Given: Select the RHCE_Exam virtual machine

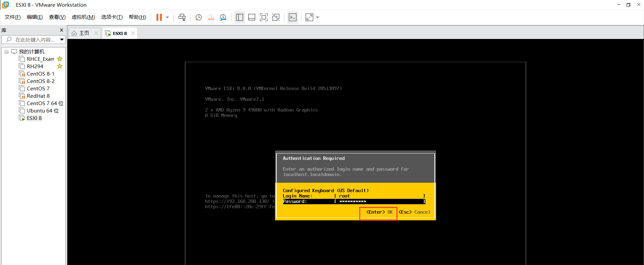Looking at the screenshot, I should pos(41,59).
